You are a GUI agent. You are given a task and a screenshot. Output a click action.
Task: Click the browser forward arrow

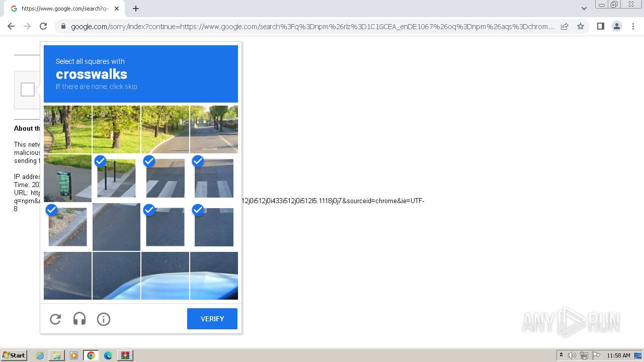pyautogui.click(x=27, y=26)
